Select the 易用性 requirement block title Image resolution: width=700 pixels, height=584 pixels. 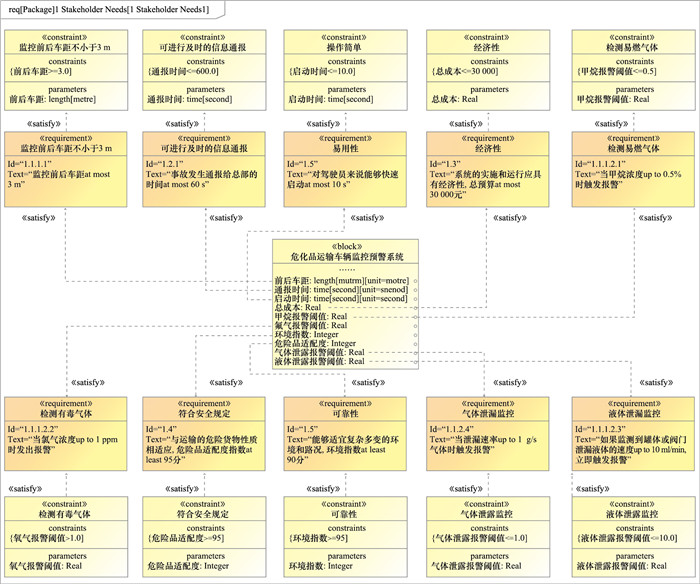(x=346, y=148)
